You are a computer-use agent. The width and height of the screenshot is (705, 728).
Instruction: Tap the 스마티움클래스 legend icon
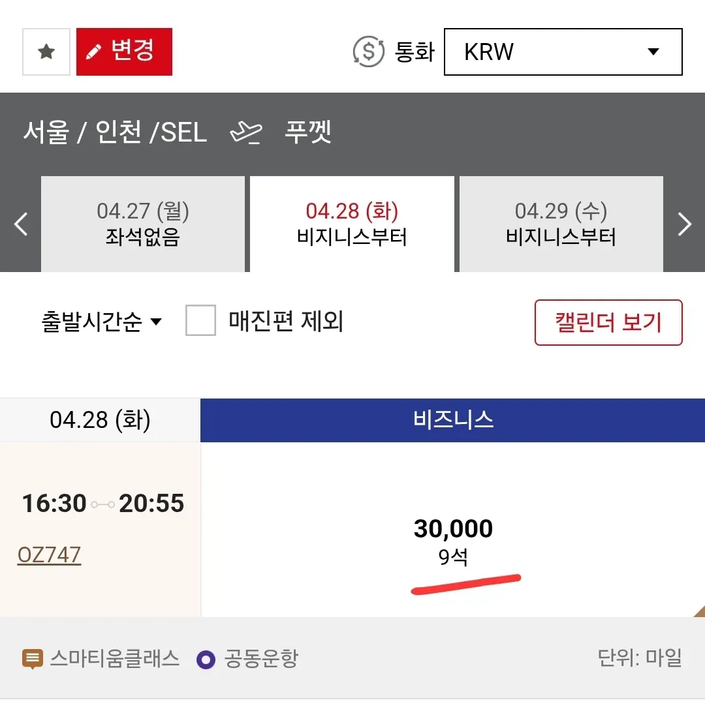tap(33, 660)
